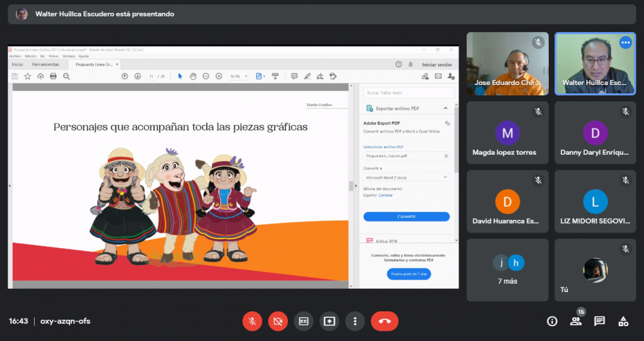Toggle closed captions on
Viewport: 644px width, 341px height.
pyautogui.click(x=304, y=321)
